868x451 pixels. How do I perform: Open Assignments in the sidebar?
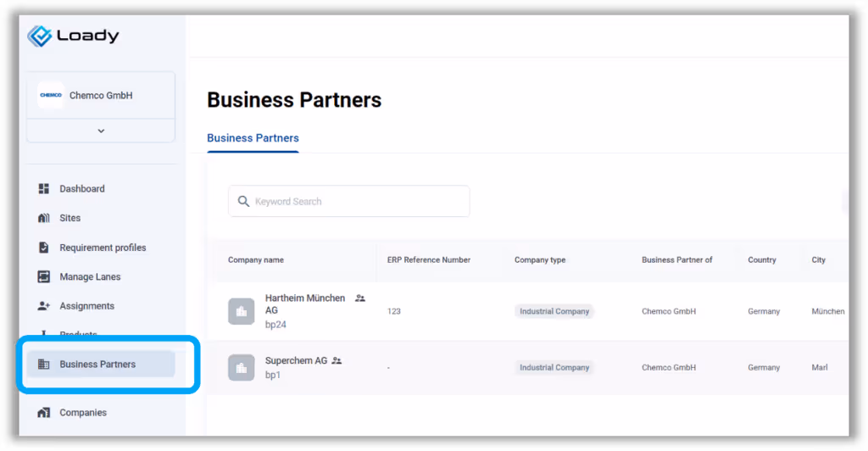[x=87, y=306]
